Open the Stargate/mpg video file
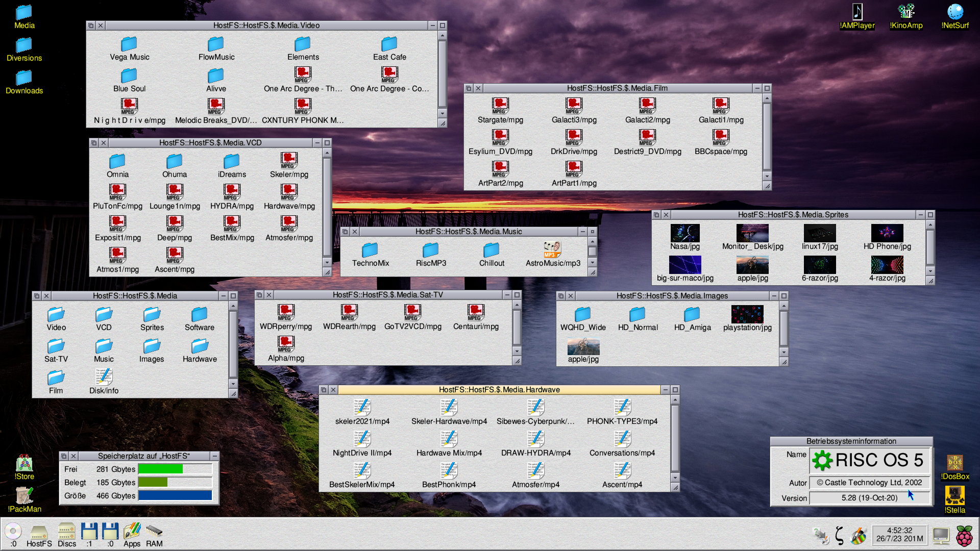 pos(500,106)
